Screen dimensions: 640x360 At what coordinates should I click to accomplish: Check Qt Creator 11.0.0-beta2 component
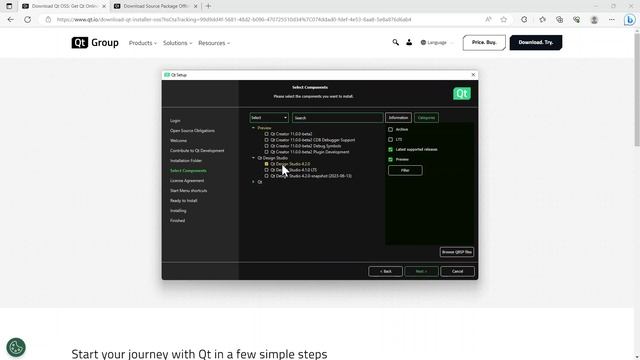[267, 134]
